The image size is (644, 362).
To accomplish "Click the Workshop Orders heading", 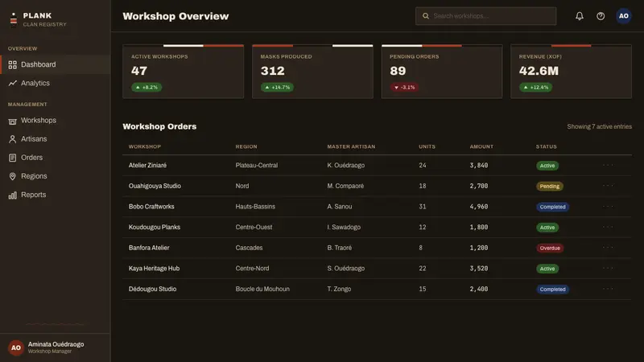I will coord(159,126).
